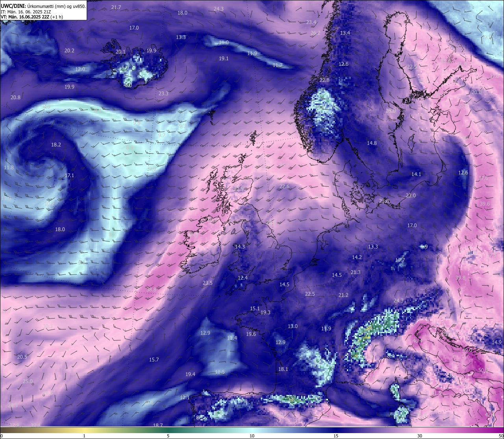Click the 'IT: Mán. 16. 06. 2025 21Z' line
This screenshot has width=504, height=439.
coord(26,12)
